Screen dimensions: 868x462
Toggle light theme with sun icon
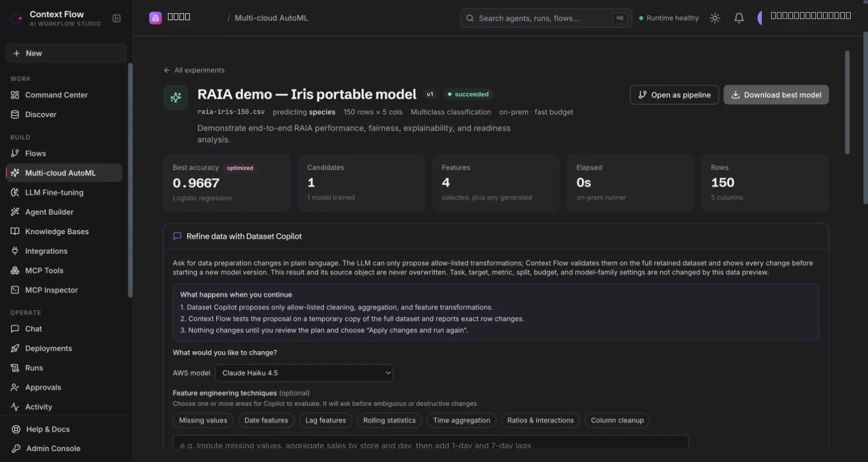point(715,18)
